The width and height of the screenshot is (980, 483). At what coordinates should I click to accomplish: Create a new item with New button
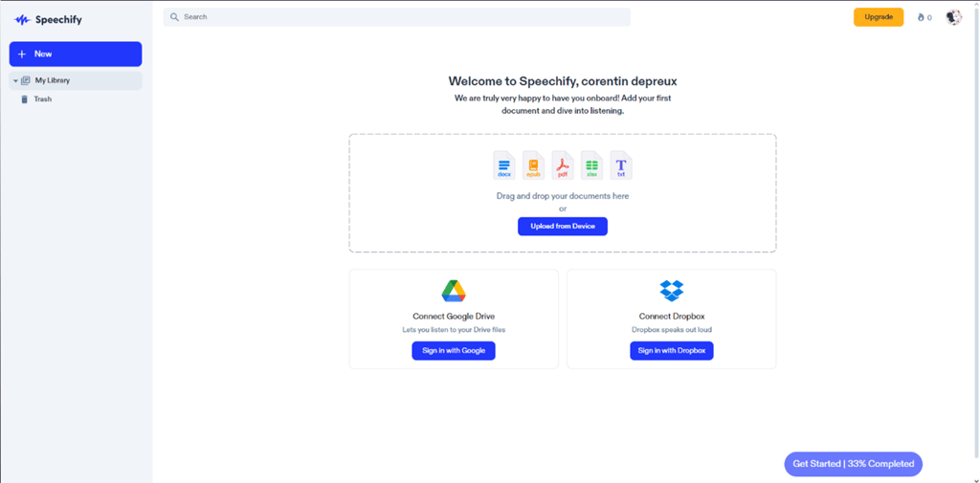(76, 55)
